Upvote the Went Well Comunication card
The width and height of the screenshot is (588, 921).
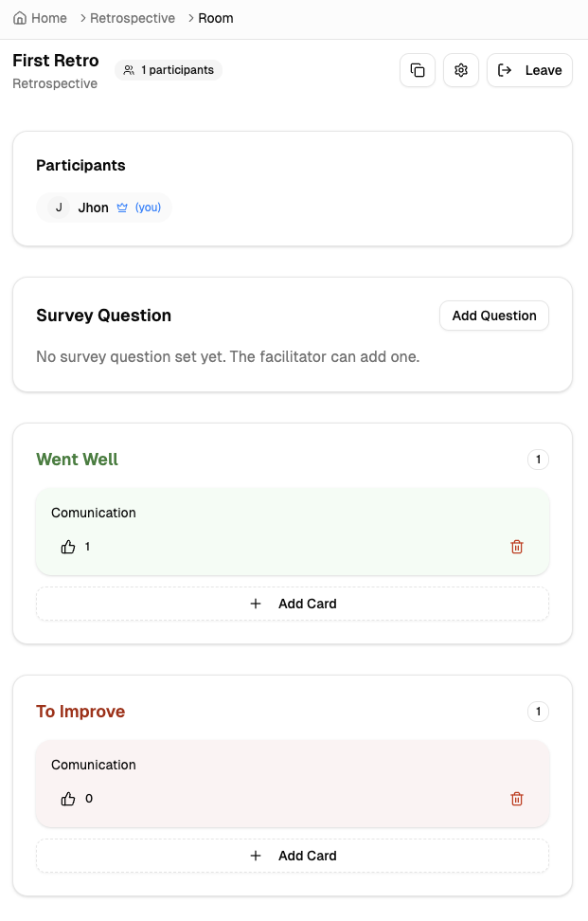(68, 547)
